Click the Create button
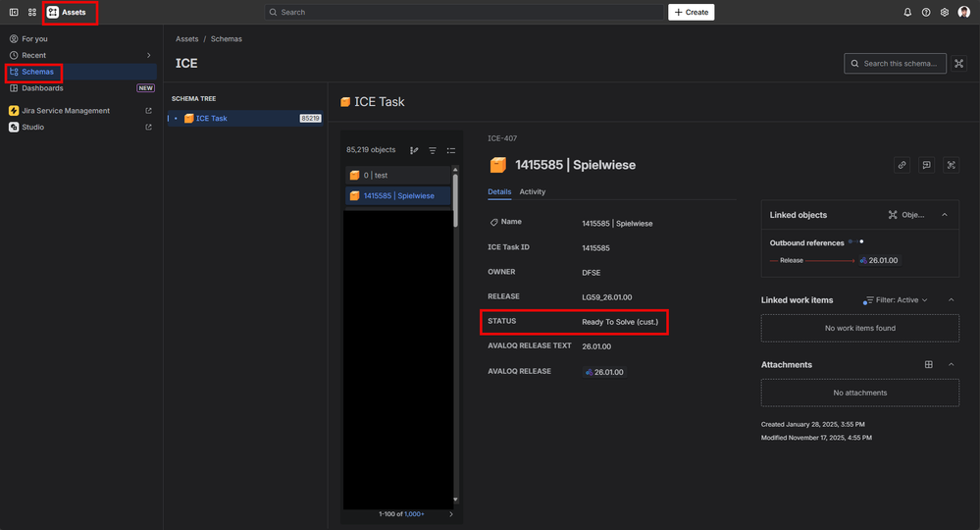This screenshot has width=980, height=530. [x=692, y=12]
